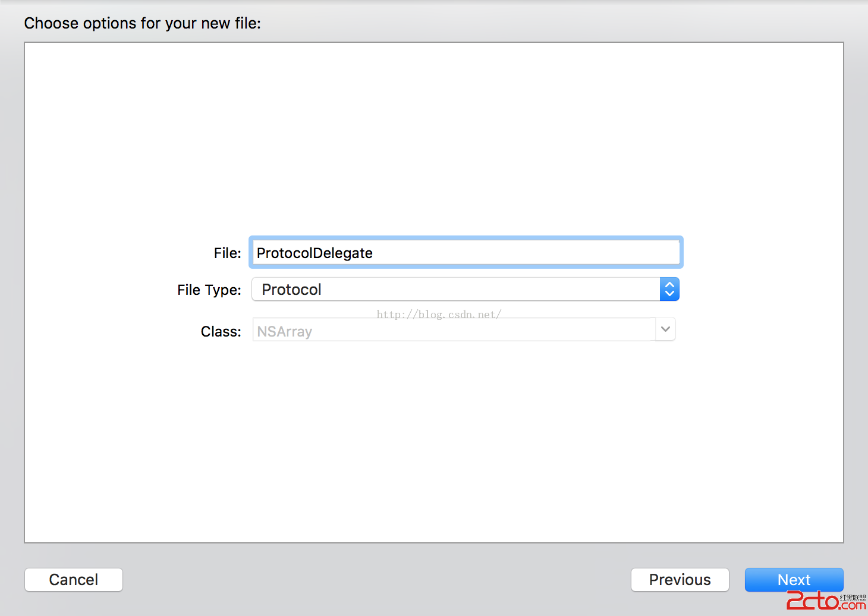Click the "Choose options for your new file" heading

[x=142, y=23]
